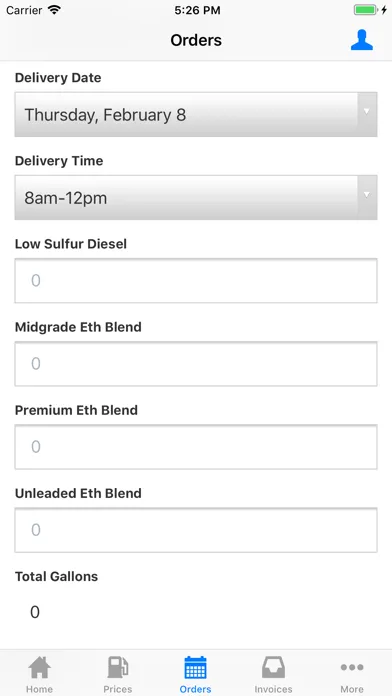Tap the Orders title in header

tap(196, 40)
